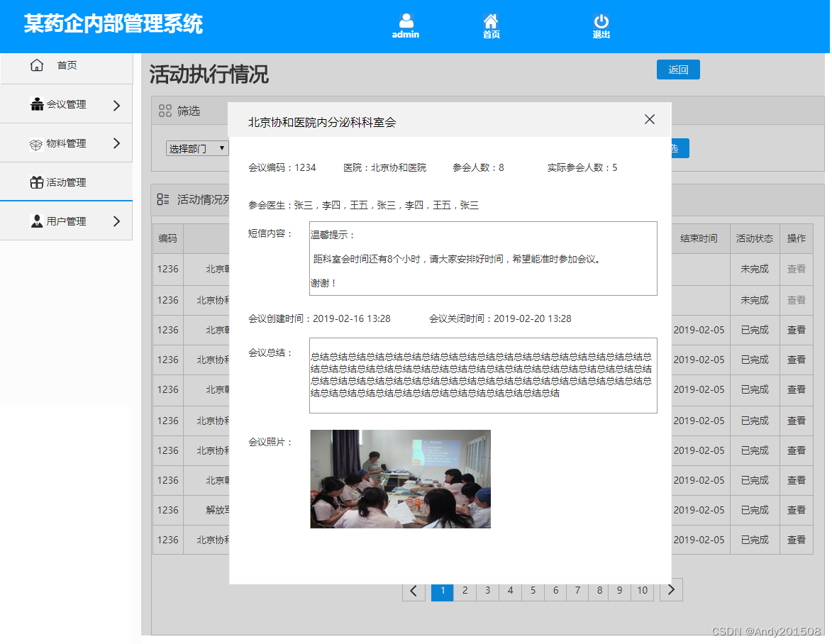
Task: Close the meeting details dialog
Action: tap(649, 119)
